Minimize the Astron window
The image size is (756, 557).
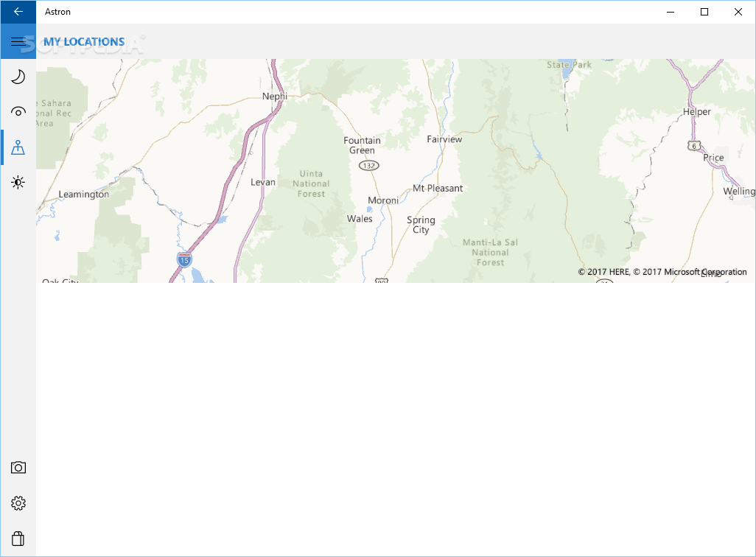(671, 12)
